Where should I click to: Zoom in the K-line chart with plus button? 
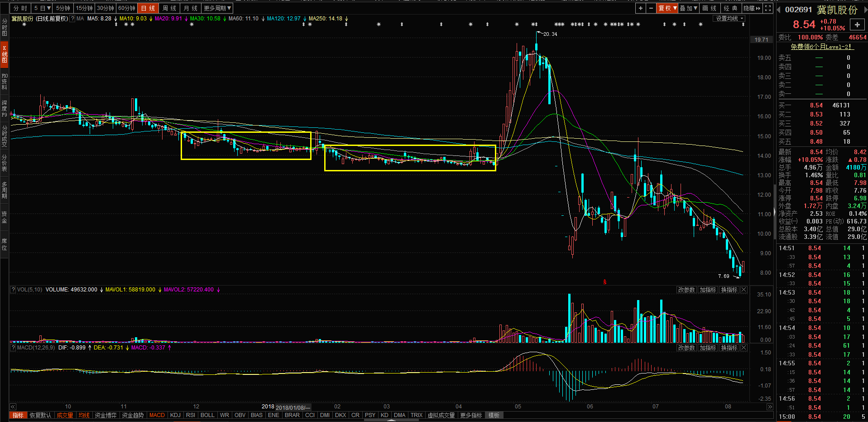[x=640, y=8]
